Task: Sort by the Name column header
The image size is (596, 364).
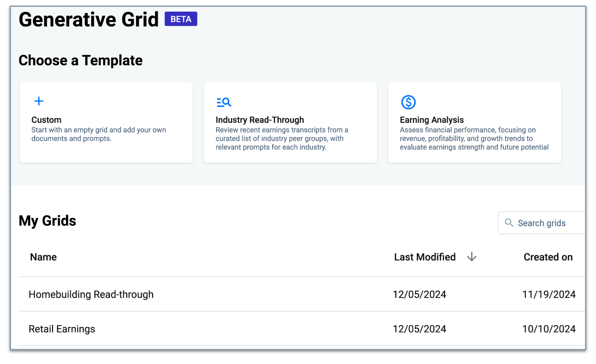Action: pos(43,257)
